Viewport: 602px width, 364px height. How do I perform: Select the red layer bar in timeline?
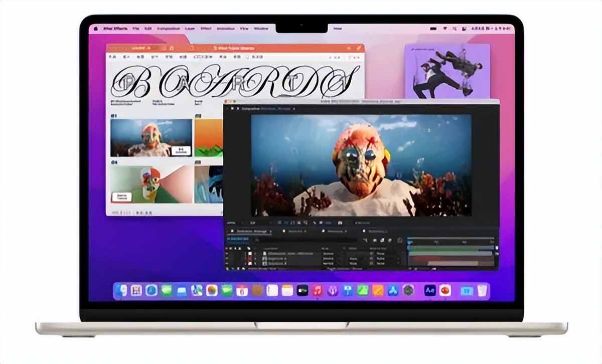coord(451,258)
